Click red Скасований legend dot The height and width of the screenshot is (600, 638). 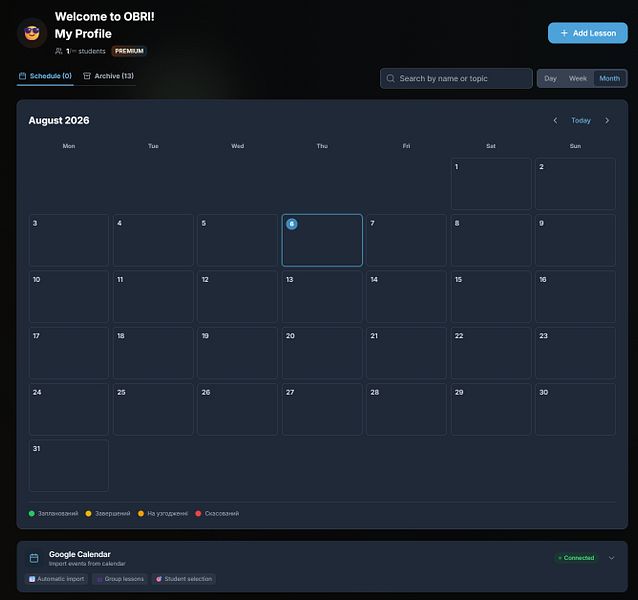tap(198, 513)
